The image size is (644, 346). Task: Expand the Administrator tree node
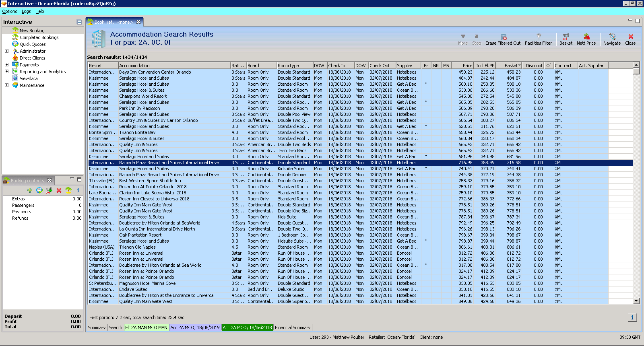click(x=6, y=51)
